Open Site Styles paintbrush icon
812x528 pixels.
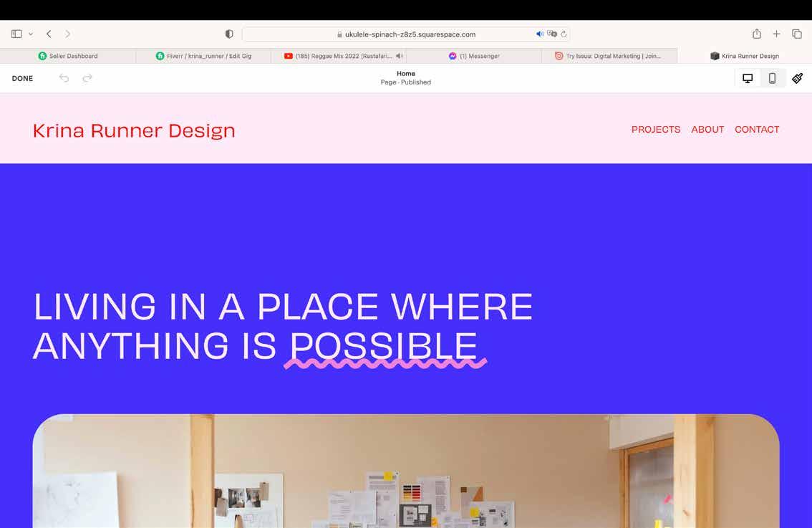tap(797, 78)
